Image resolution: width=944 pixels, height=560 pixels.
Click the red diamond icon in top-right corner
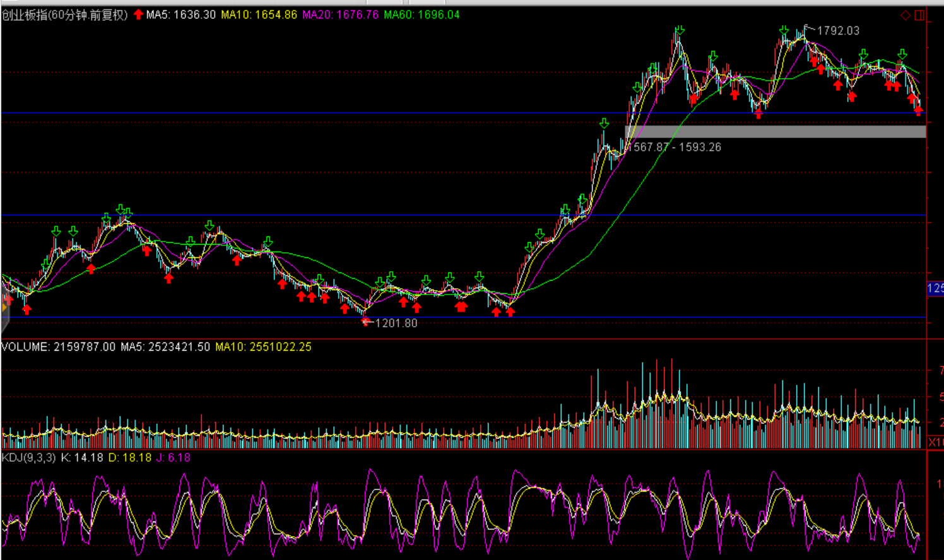pyautogui.click(x=906, y=15)
